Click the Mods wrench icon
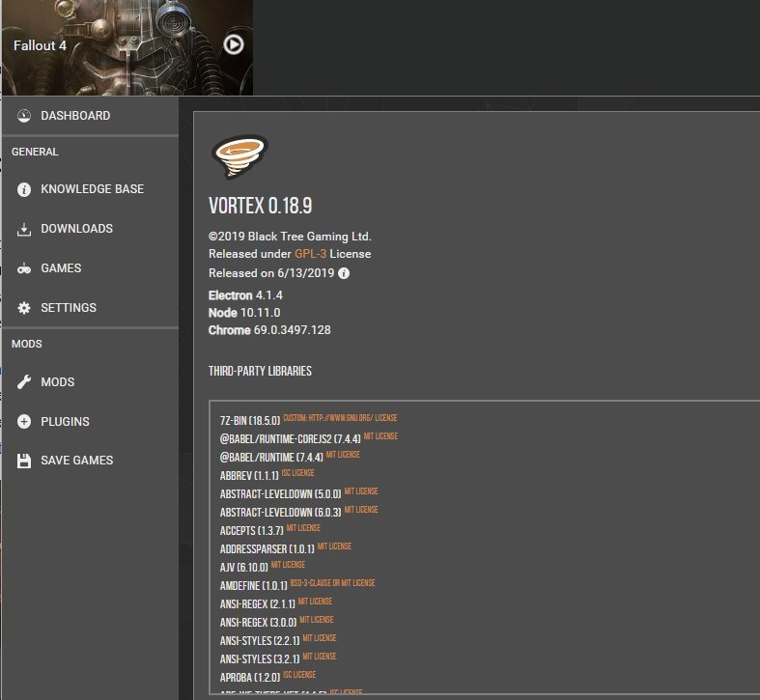Screen dimensions: 760x700 (24, 382)
